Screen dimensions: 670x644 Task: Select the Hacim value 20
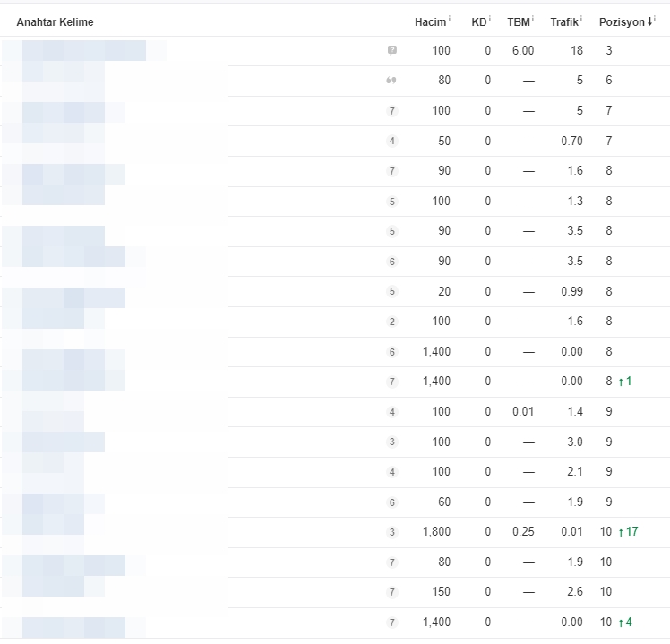444,291
